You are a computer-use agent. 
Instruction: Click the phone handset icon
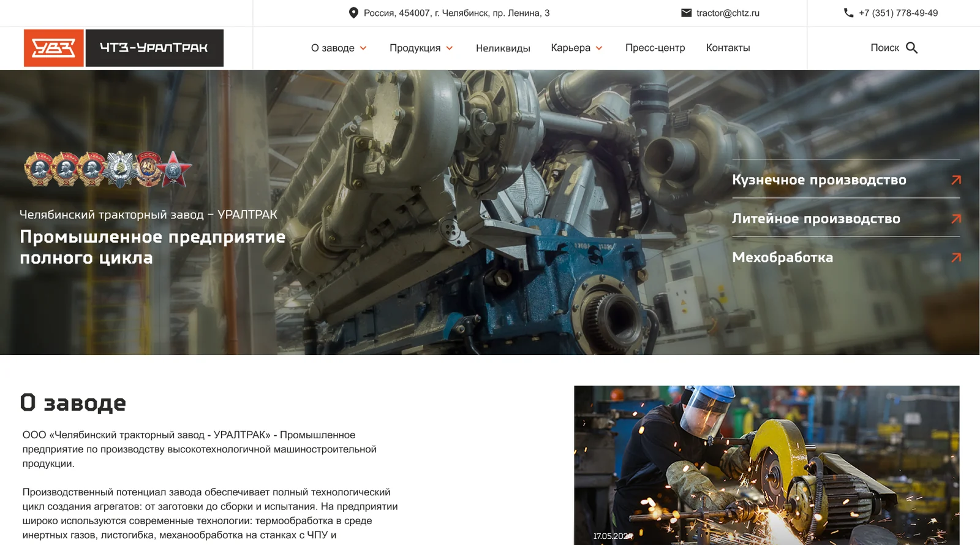[x=848, y=13]
